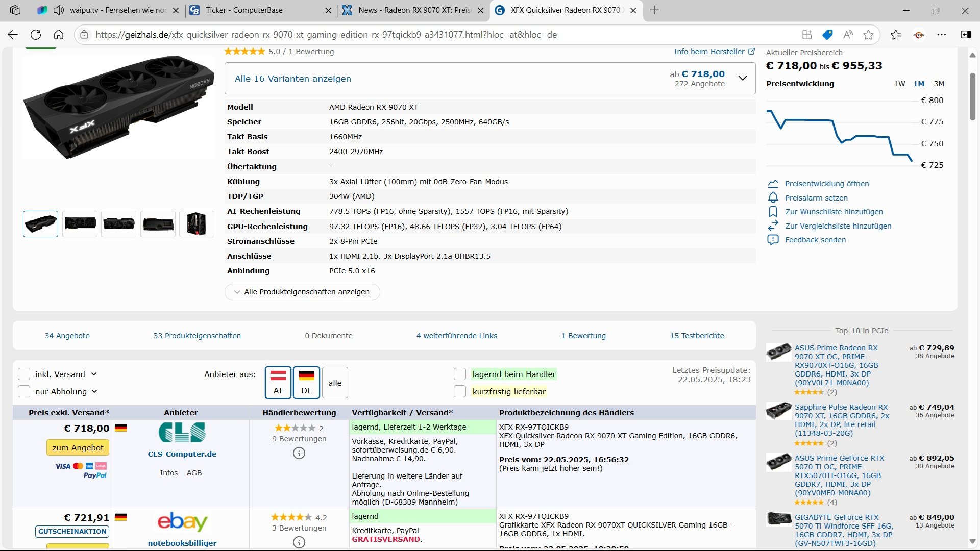
Task: Select the 3M price history range
Action: [x=939, y=84]
